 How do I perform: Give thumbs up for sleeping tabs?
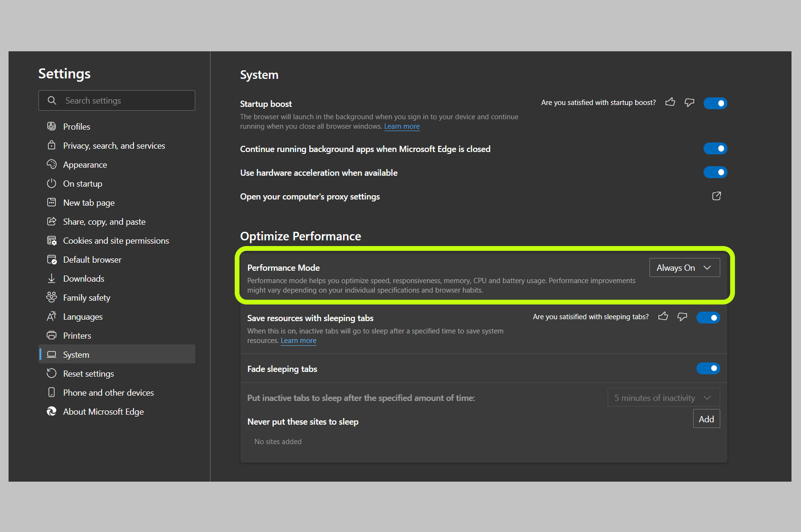(663, 316)
